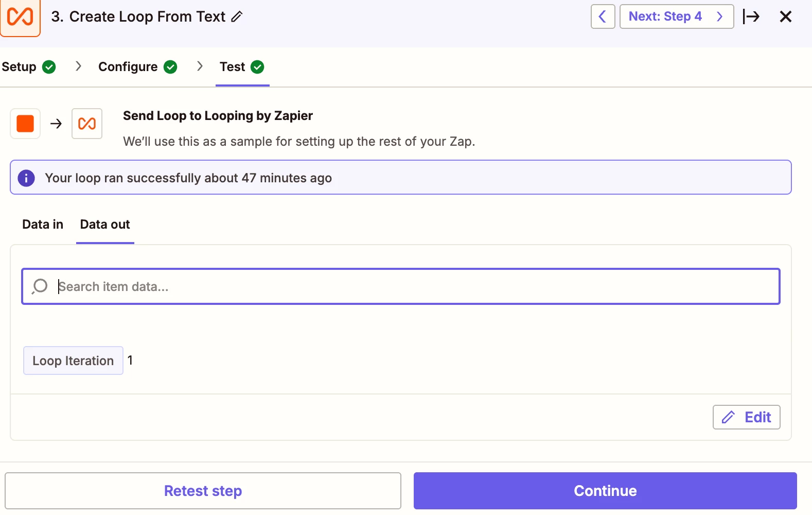The height and width of the screenshot is (515, 812).
Task: Click the step title 'Create Loop From Text'
Action: coord(147,16)
